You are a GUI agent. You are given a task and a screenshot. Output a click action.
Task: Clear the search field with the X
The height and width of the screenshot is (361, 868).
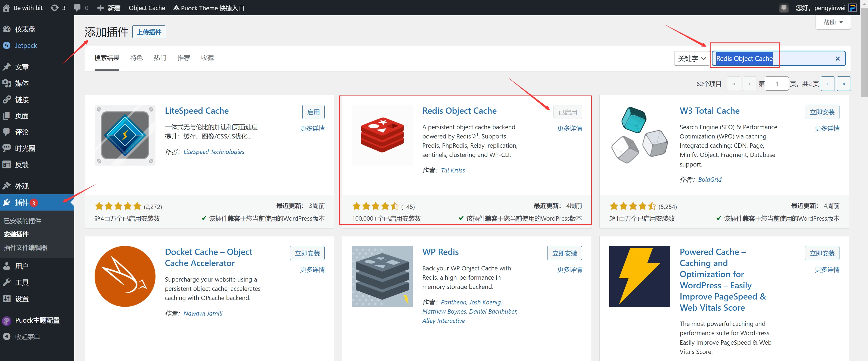[837, 59]
